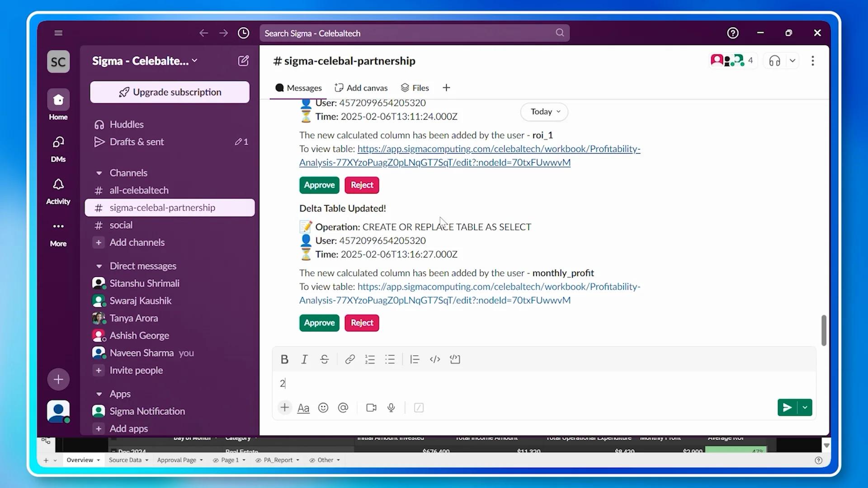868x488 pixels.
Task: Open DMs in the left rail
Action: (x=58, y=149)
